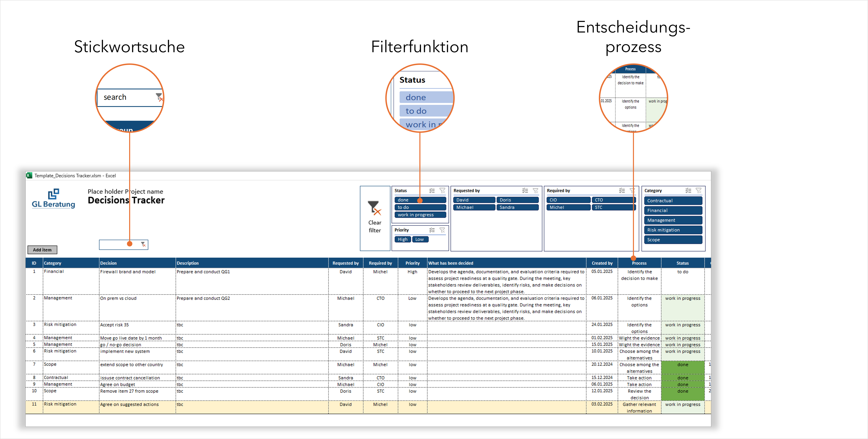This screenshot has height=439, width=868.
Task: Click the GL Beratung logo
Action: point(53,199)
